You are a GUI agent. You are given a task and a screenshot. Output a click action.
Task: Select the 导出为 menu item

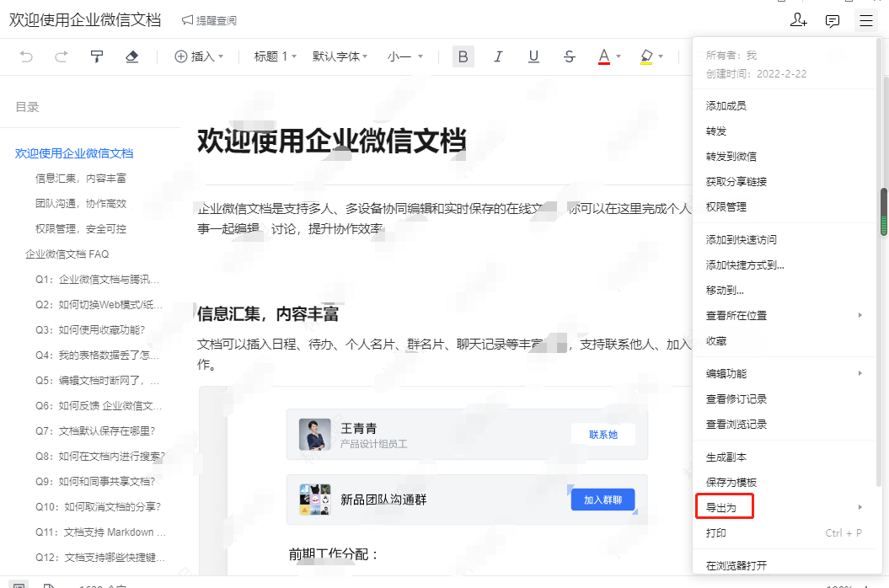tap(724, 506)
